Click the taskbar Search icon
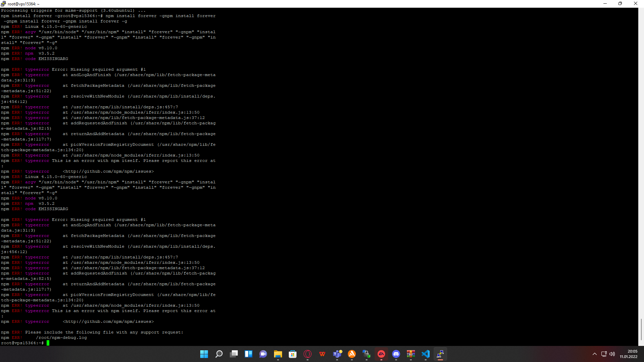Viewport: 644px width, 362px height. tap(219, 354)
